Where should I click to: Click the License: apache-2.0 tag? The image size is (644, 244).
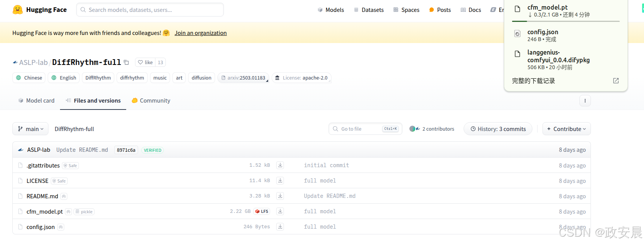click(302, 78)
